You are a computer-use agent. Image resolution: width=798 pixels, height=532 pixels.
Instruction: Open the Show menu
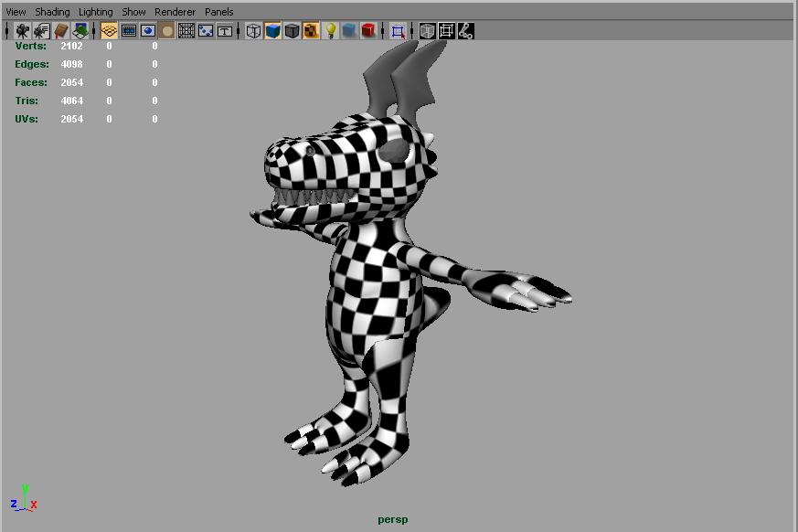pyautogui.click(x=133, y=12)
